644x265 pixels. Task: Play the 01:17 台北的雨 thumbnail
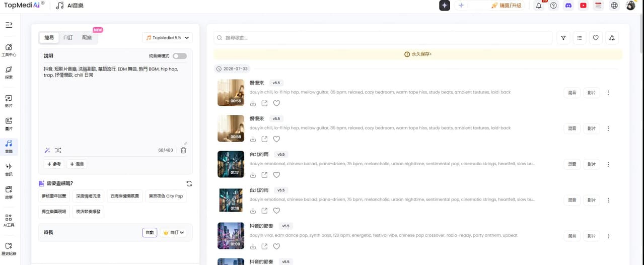pyautogui.click(x=231, y=164)
